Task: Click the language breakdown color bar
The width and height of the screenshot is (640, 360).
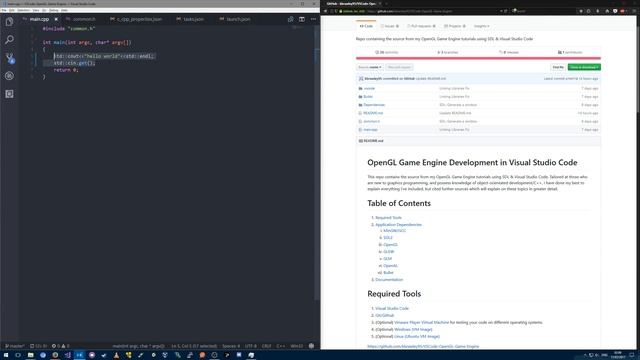Action: coord(478,58)
